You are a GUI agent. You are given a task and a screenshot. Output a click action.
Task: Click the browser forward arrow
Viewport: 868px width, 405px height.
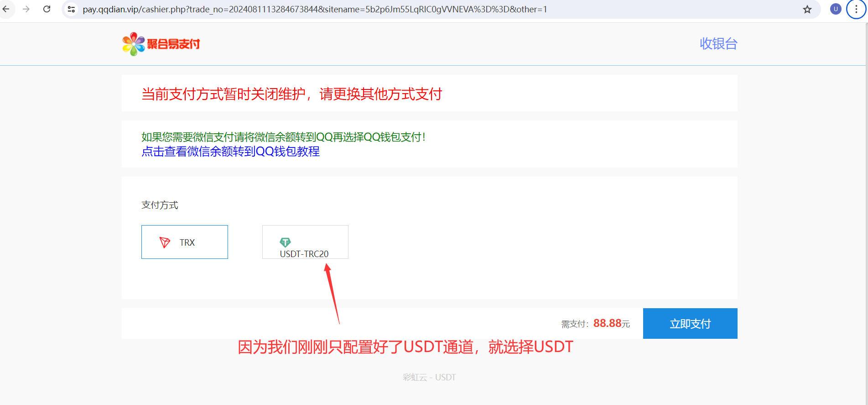point(26,9)
